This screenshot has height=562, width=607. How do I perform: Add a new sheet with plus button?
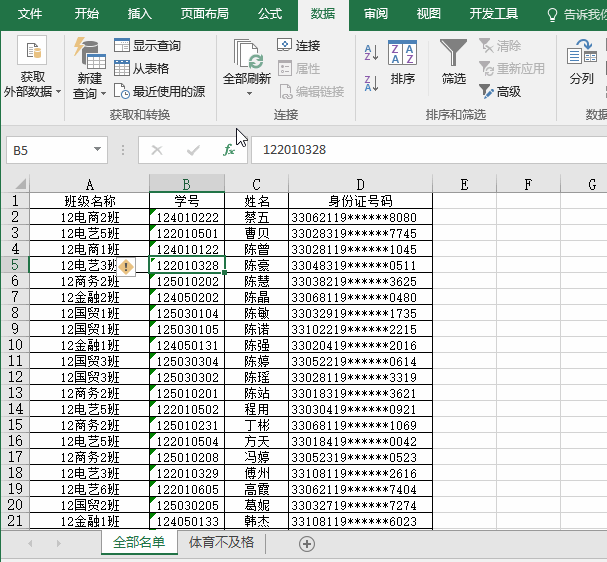tap(307, 544)
